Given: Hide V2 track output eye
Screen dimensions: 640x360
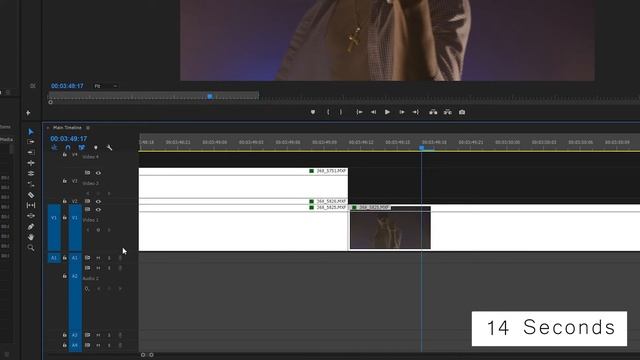Looking at the screenshot, I should pyautogui.click(x=98, y=201).
